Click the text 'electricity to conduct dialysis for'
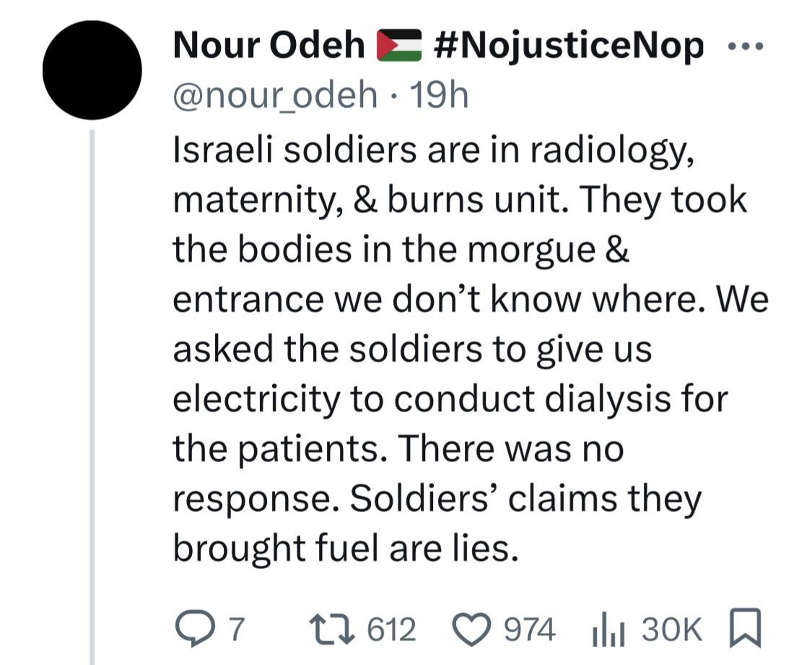Viewport: 812px width, 665px height. click(x=450, y=399)
